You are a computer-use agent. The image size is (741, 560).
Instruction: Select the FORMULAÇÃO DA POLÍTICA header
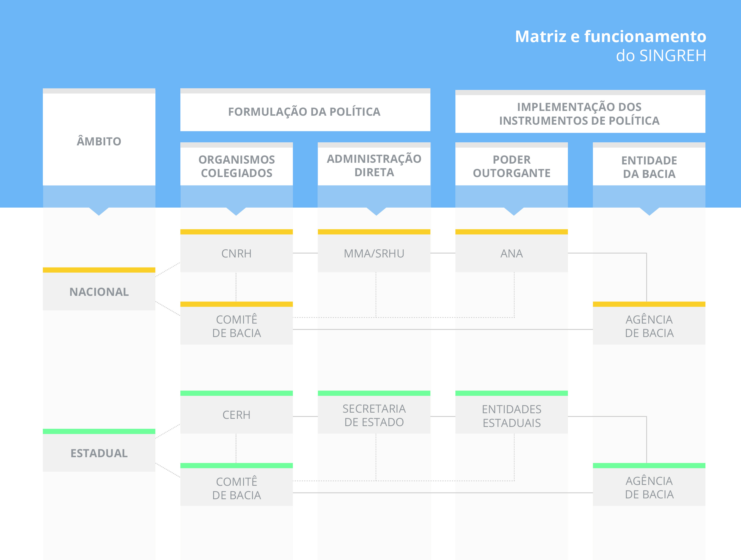(304, 111)
